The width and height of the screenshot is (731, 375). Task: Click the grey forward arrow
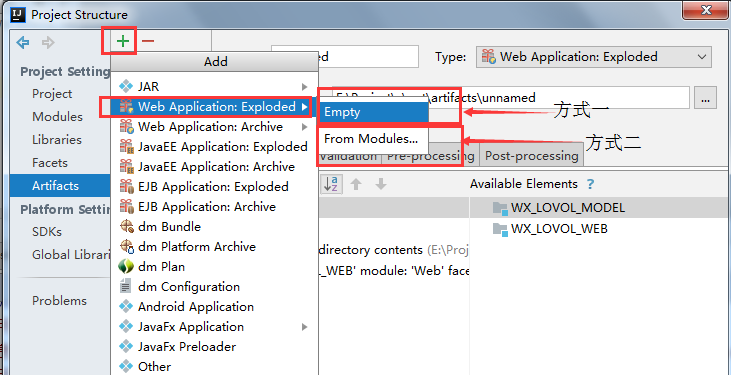point(48,43)
